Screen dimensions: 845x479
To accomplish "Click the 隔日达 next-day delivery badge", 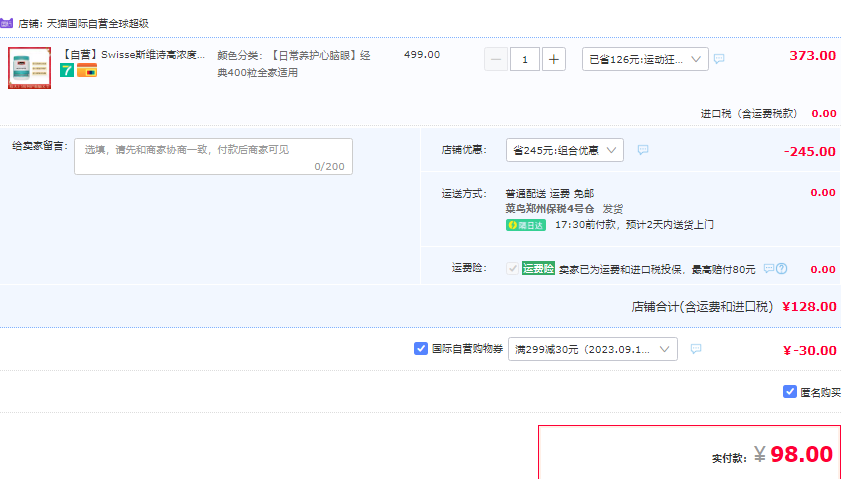I will (525, 225).
